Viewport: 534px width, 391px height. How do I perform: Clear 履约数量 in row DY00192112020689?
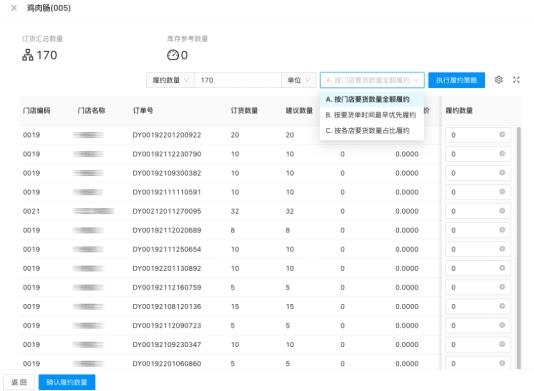502,230
